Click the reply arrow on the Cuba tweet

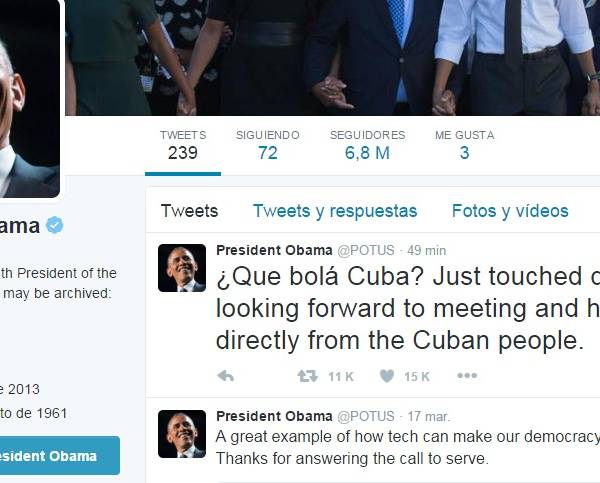tap(226, 376)
